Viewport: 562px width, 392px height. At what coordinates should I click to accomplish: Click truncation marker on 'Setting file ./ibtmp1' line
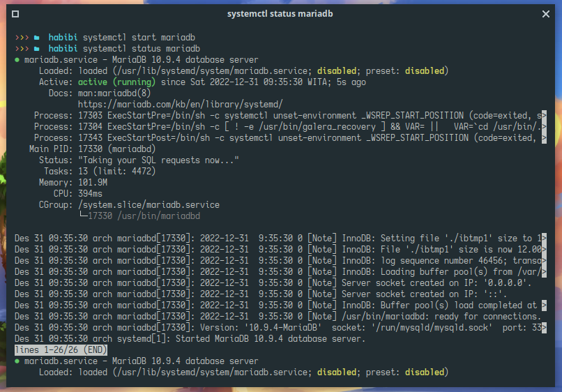pos(544,239)
